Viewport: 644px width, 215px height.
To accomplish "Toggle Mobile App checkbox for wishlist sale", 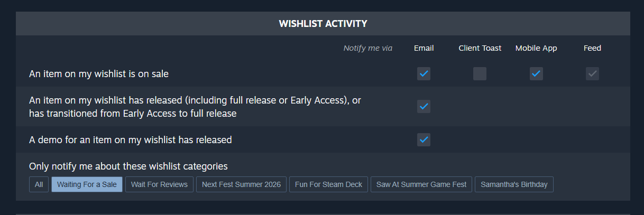I will coord(536,74).
